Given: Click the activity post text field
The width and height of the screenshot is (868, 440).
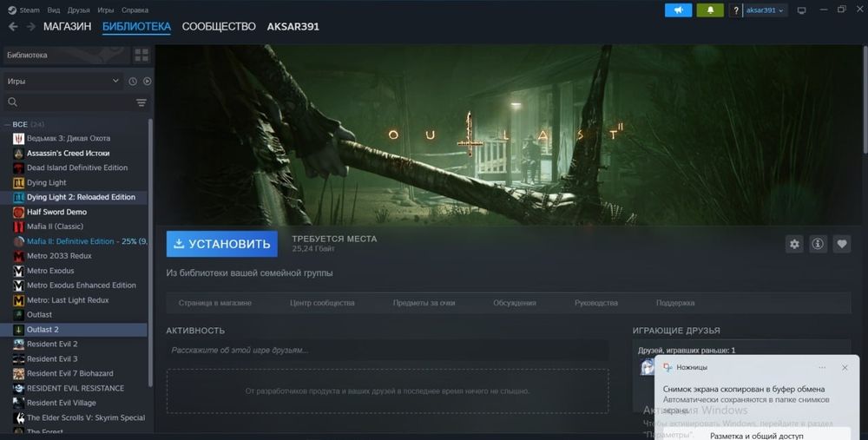Looking at the screenshot, I should [x=387, y=351].
